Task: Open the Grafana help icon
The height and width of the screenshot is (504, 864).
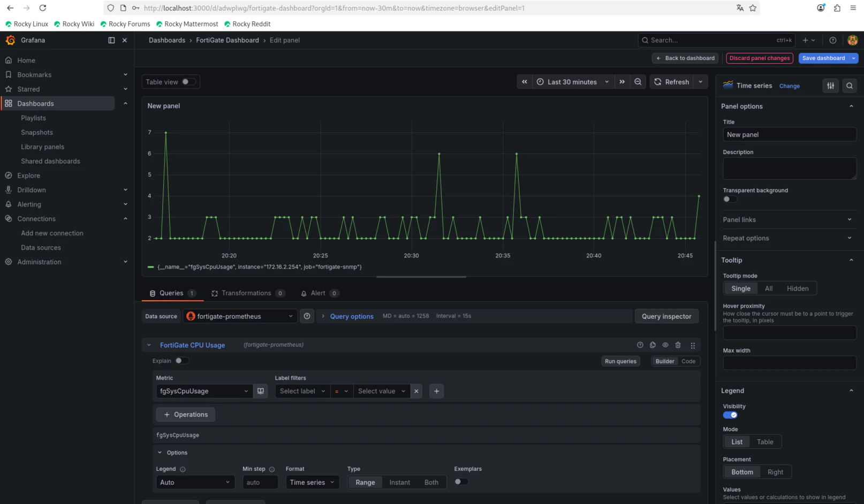Action: [x=833, y=40]
